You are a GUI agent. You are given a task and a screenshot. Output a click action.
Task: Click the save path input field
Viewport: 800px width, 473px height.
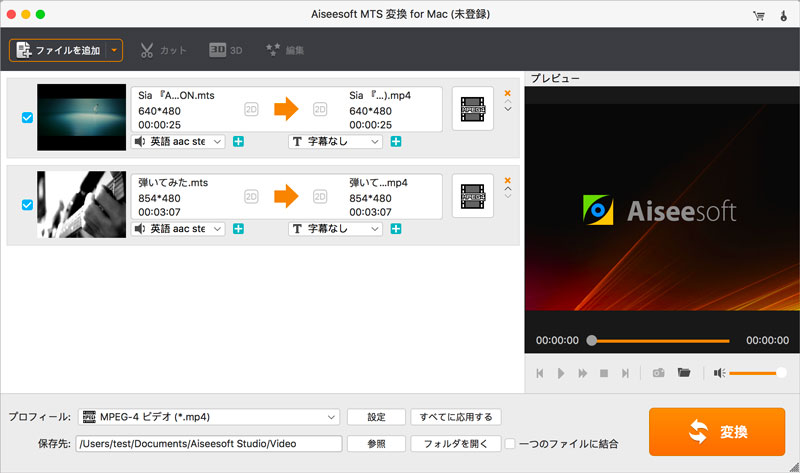(209, 443)
